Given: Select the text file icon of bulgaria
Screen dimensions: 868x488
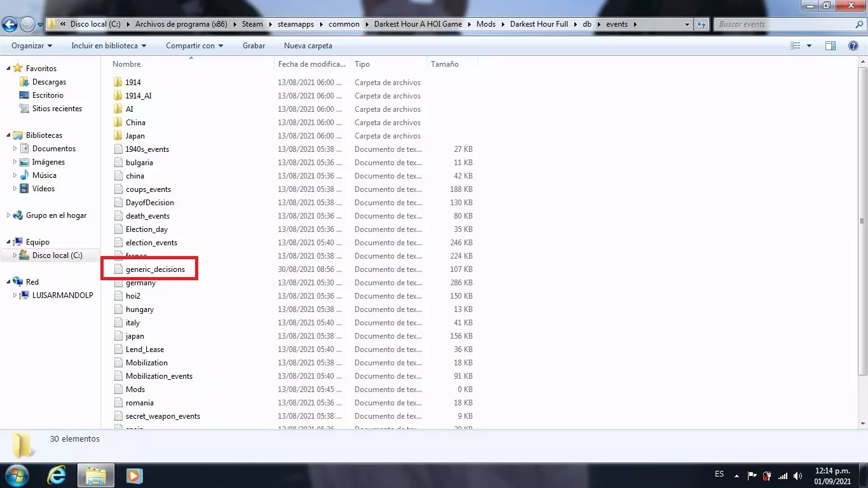Looking at the screenshot, I should [118, 163].
